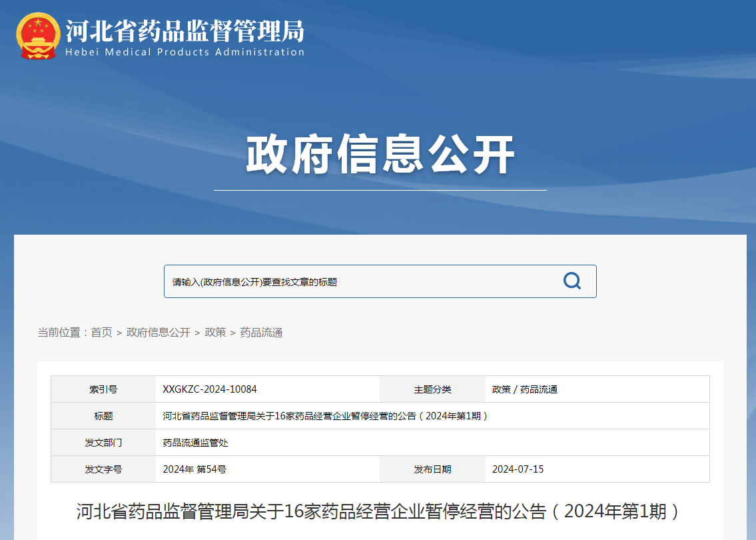This screenshot has height=540, width=756.
Task: Click the national emblem logo
Action: (38, 36)
